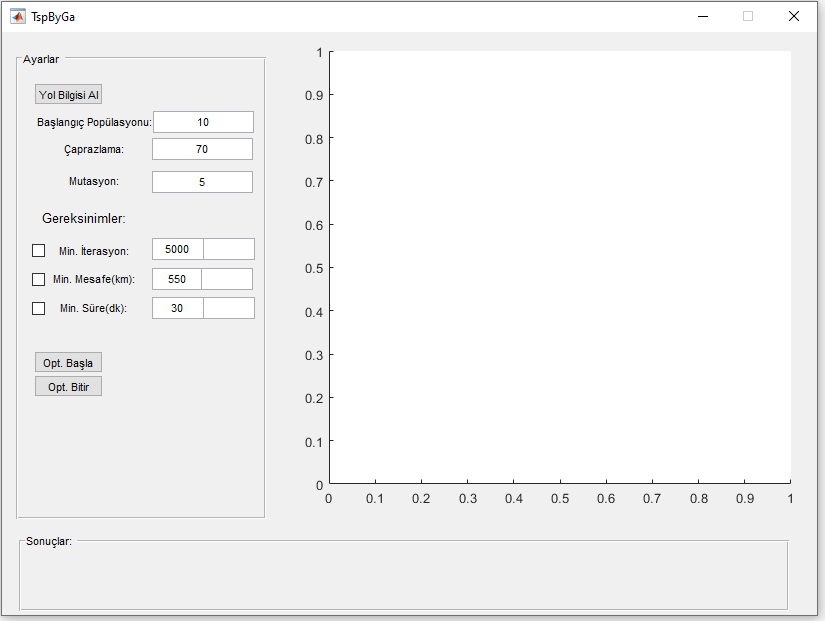Click the MATLAB app icon in the title bar
The image size is (825, 621).
tap(17, 16)
